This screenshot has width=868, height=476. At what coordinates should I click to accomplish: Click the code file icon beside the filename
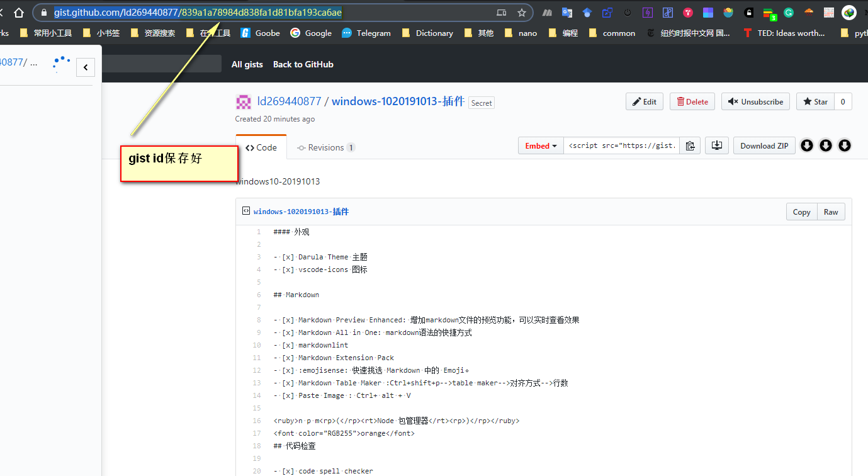tap(246, 211)
